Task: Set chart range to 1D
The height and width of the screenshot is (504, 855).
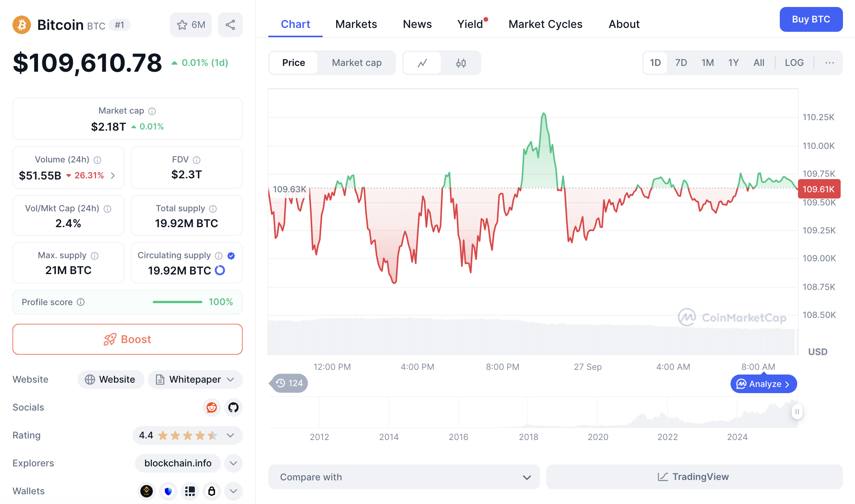Action: point(655,63)
